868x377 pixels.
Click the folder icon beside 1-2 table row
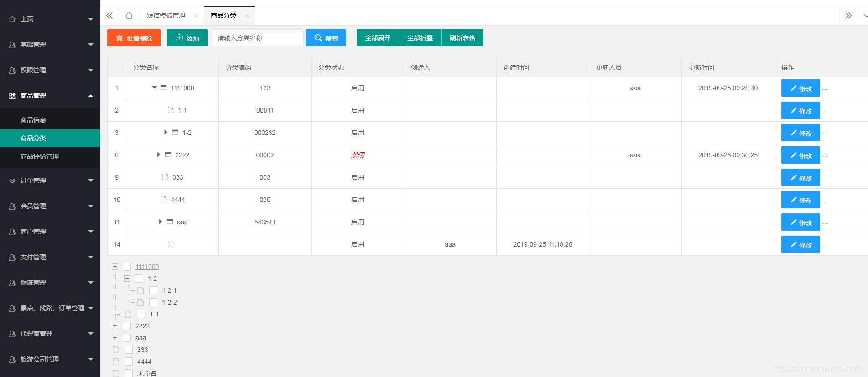click(x=175, y=132)
